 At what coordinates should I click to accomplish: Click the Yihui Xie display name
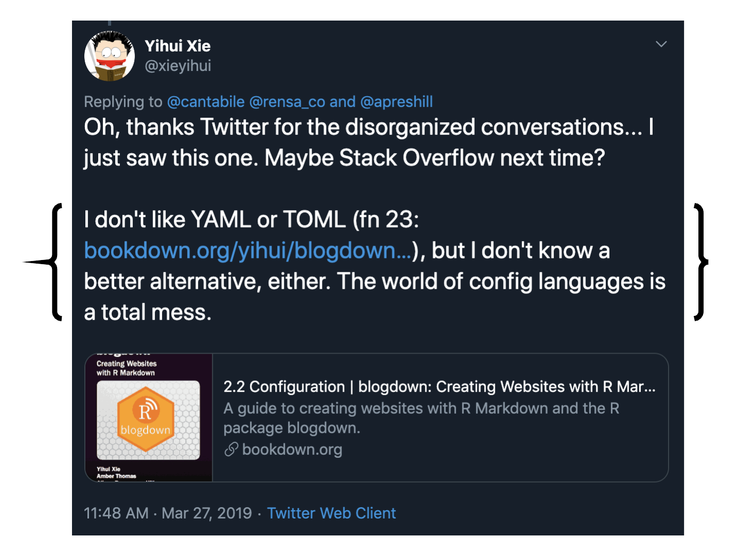[x=177, y=46]
